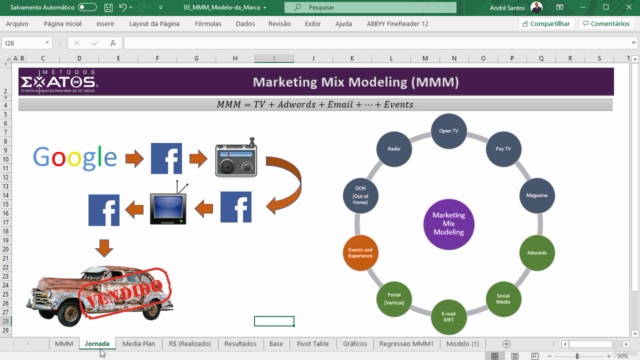
Task: Click the Compartilhar button
Action: (x=546, y=24)
